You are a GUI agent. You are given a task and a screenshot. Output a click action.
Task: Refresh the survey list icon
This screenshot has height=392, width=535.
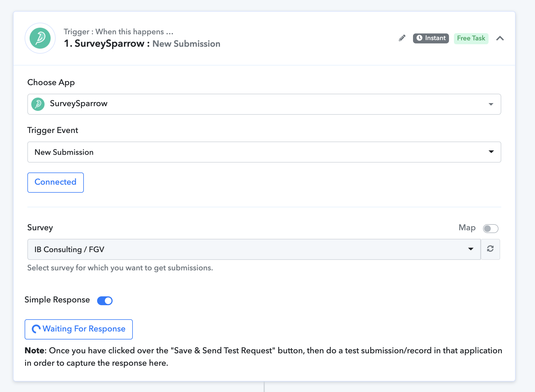490,249
